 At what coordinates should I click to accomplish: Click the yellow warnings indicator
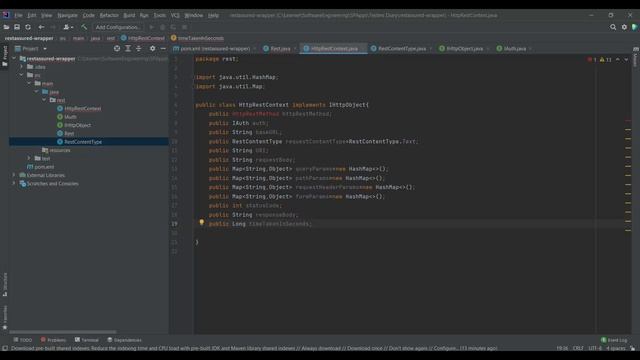tap(606, 60)
